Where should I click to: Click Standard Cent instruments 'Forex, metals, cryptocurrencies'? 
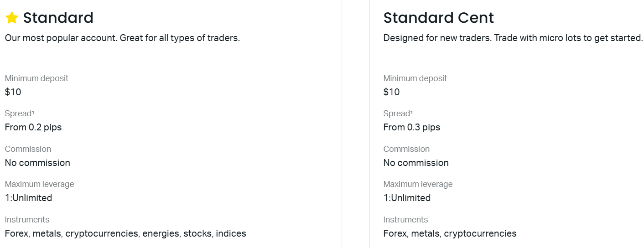[450, 233]
